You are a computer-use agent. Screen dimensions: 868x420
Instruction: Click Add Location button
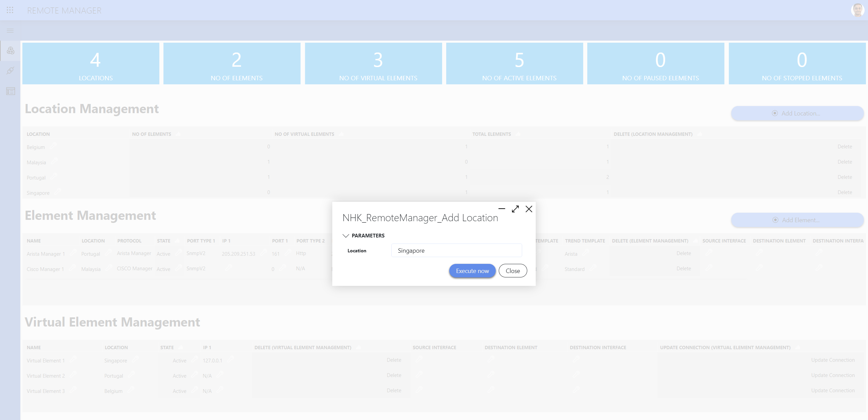797,113
